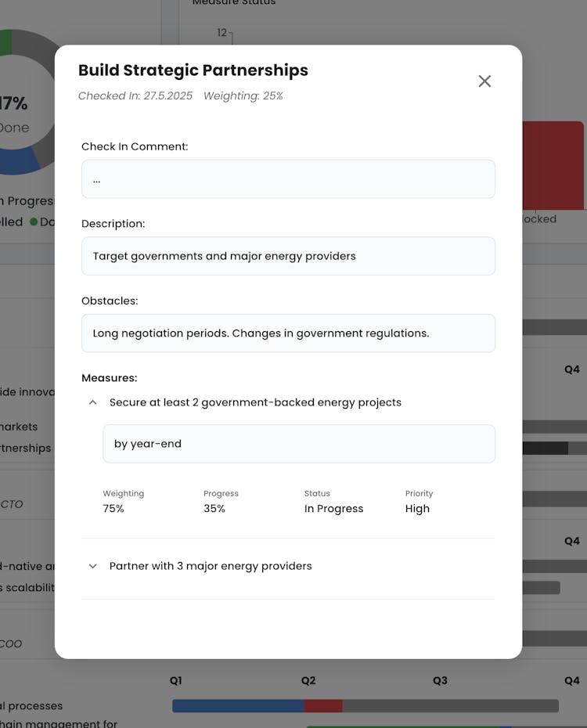The width and height of the screenshot is (587, 728).
Task: Open the 'Partner with 3 major energy providers' measure
Action: coord(211,566)
